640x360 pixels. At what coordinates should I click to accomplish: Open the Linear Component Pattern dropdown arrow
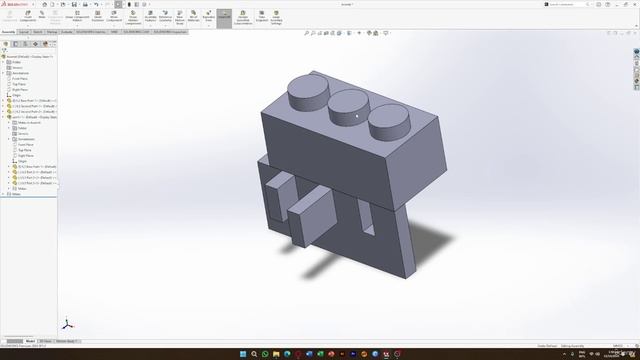click(x=77, y=25)
